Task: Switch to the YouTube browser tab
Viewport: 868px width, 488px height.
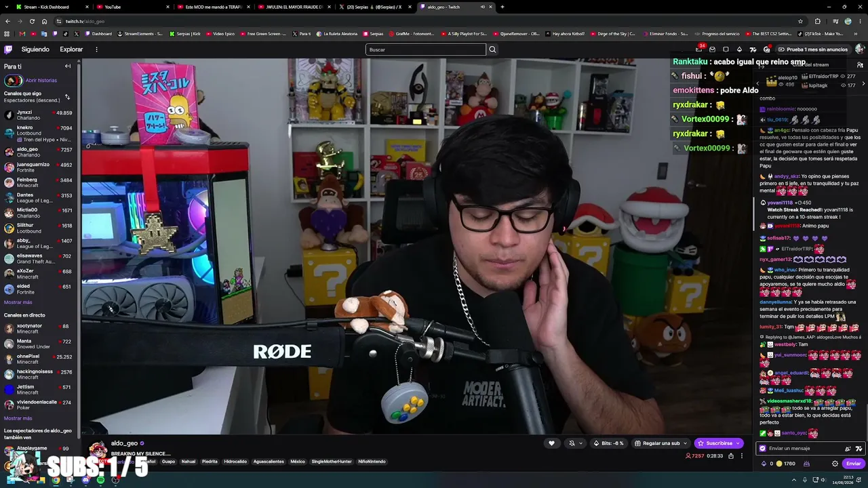Action: (132, 7)
